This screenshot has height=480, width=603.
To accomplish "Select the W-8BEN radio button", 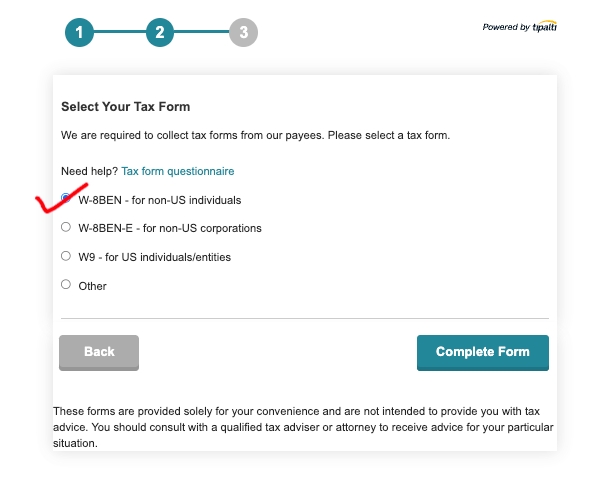I will pos(66,198).
